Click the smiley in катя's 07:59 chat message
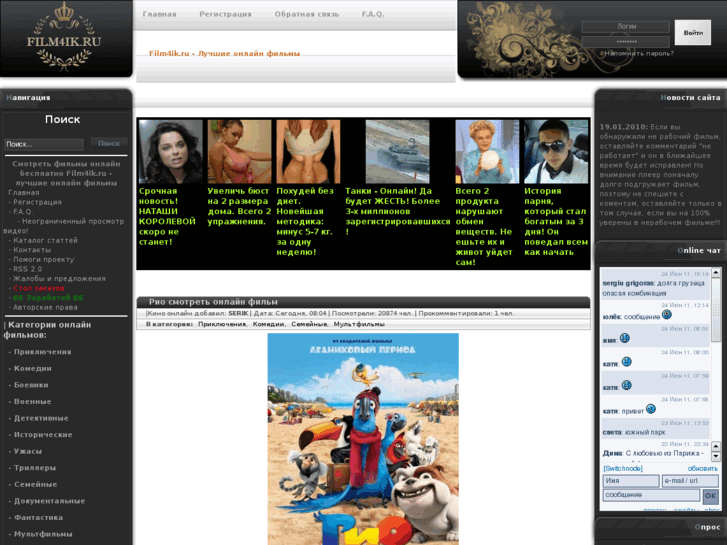Screen dimensions: 727x545 point(626,385)
